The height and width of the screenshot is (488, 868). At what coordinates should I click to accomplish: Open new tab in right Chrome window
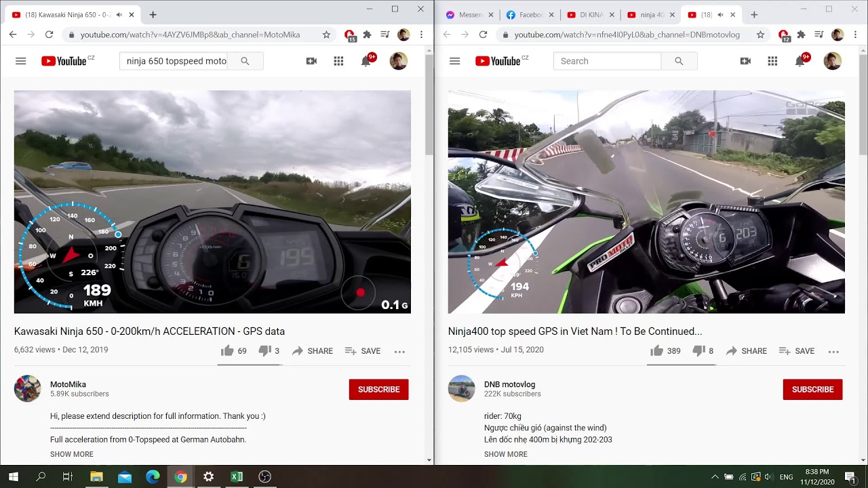pos(753,15)
